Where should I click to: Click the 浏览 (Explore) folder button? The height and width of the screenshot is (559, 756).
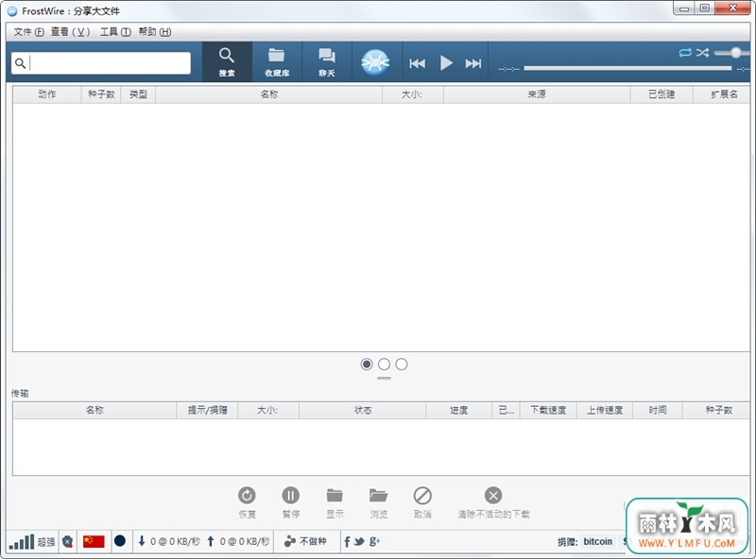point(379,501)
